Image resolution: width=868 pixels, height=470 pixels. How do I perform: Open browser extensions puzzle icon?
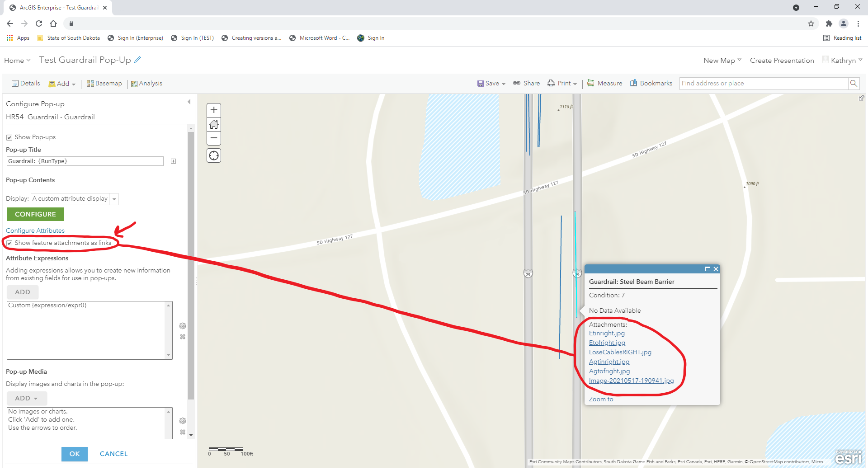tap(829, 23)
